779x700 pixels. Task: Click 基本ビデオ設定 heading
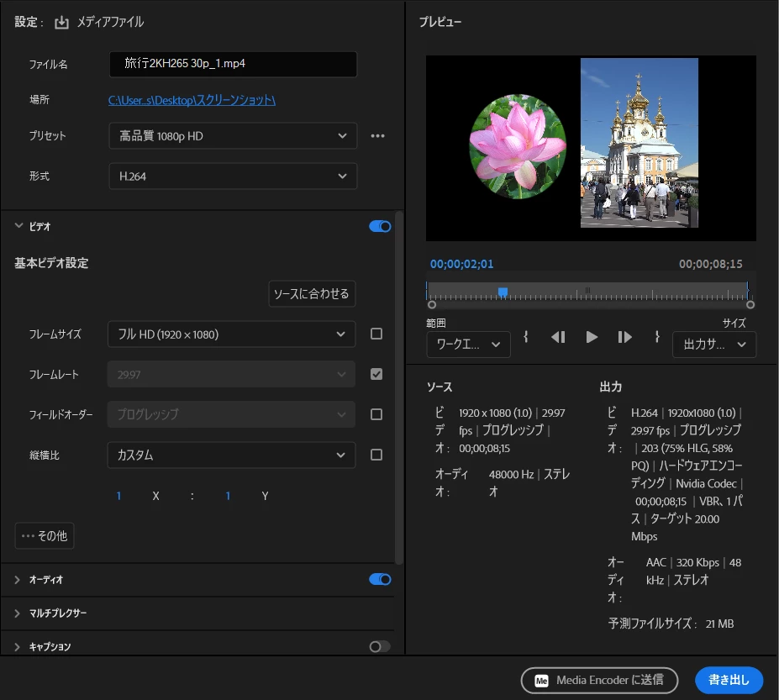click(x=51, y=263)
